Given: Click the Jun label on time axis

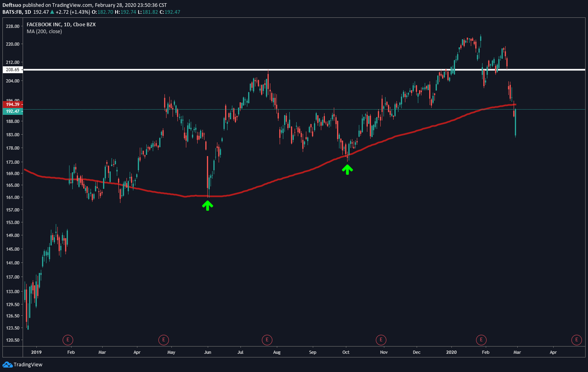Looking at the screenshot, I should (208, 353).
